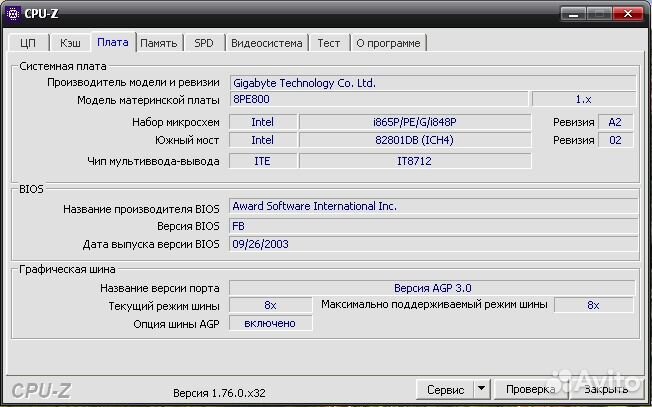Image resolution: width=652 pixels, height=407 pixels.
Task: Click the ITE vendor value
Action: click(263, 161)
